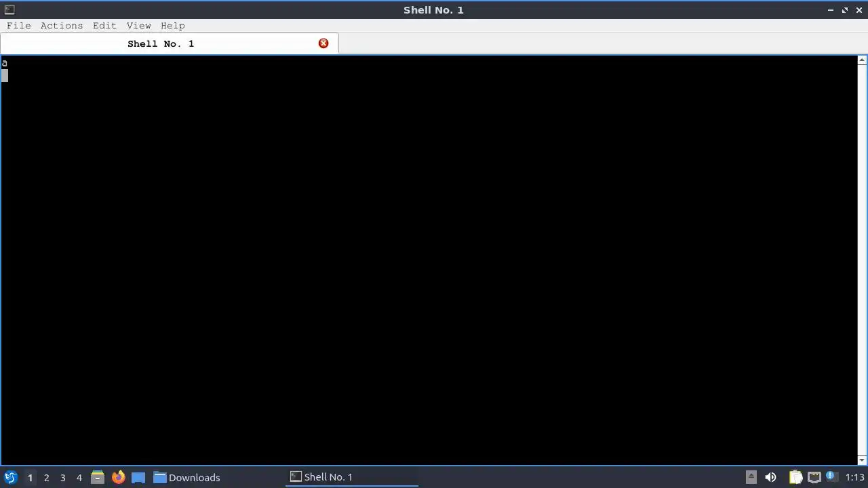Viewport: 868px width, 488px height.
Task: Open the Lubuntu application menu
Action: point(10,477)
